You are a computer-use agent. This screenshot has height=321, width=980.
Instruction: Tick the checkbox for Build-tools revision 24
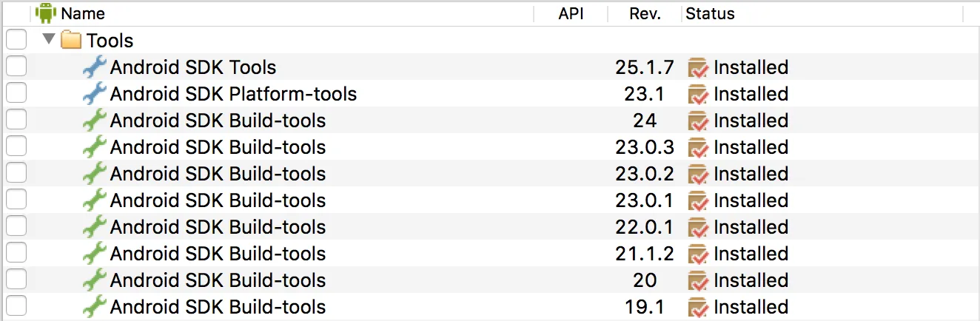[16, 120]
